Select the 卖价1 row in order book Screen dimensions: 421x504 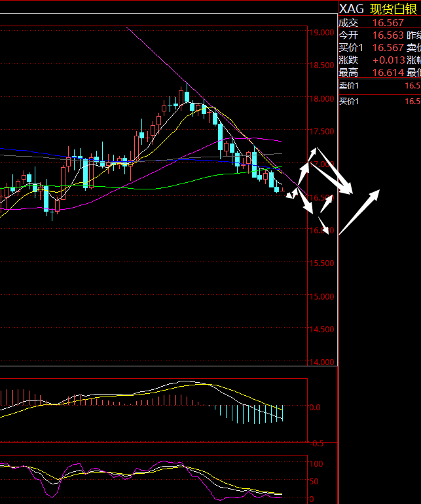[x=380, y=85]
